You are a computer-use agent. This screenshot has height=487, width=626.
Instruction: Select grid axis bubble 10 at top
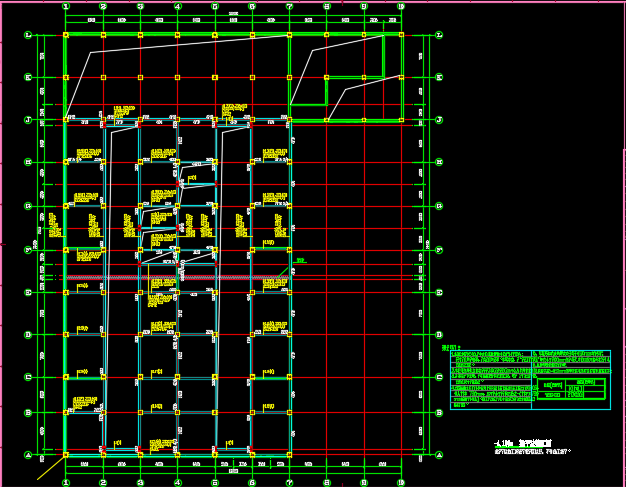(x=401, y=6)
